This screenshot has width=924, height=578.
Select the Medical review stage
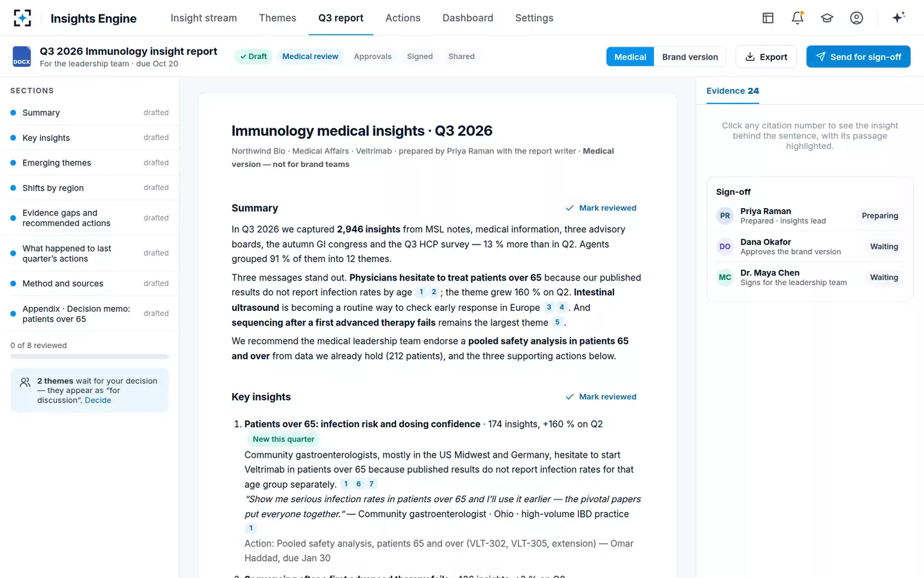(x=311, y=57)
